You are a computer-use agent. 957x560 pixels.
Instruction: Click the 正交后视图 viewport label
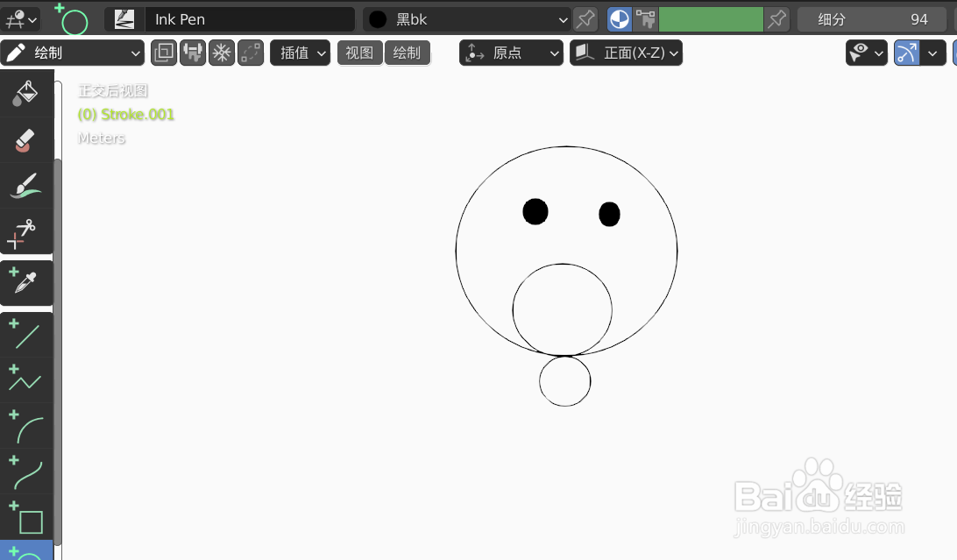[113, 91]
